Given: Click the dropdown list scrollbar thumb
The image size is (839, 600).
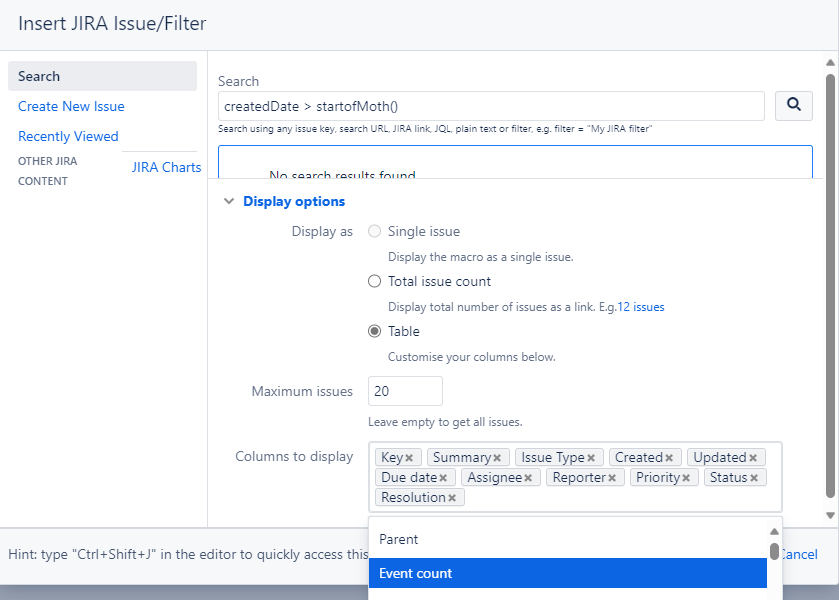Looking at the screenshot, I should tap(774, 551).
